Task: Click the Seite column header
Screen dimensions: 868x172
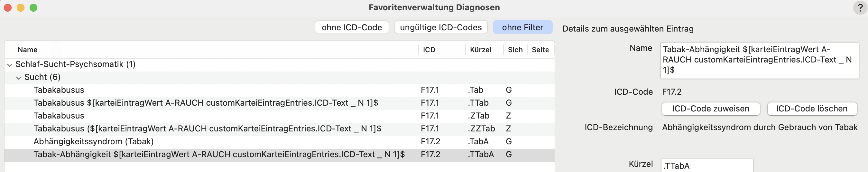Action: 540,50
